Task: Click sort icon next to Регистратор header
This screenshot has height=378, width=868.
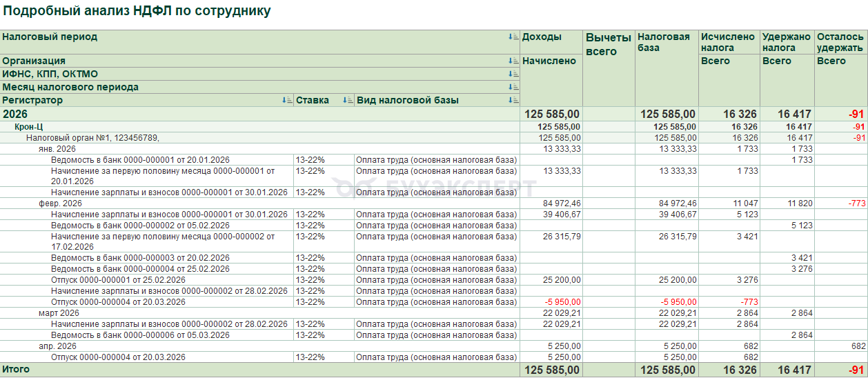Action: (x=287, y=101)
